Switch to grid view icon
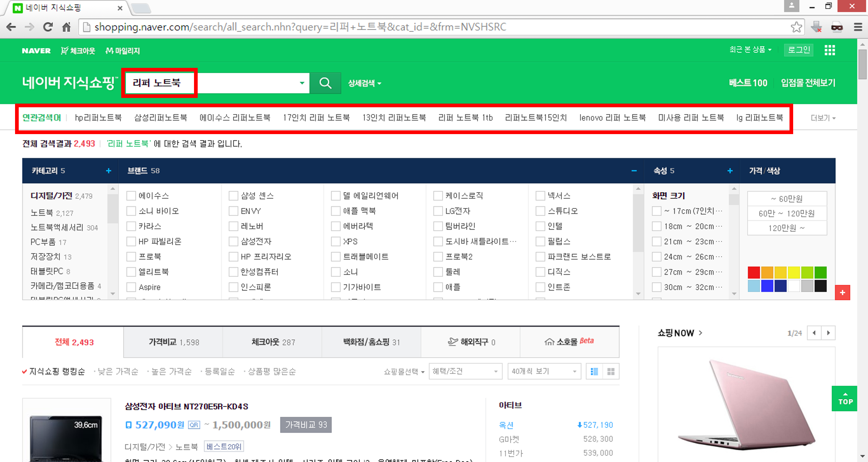868x462 pixels. [x=611, y=371]
